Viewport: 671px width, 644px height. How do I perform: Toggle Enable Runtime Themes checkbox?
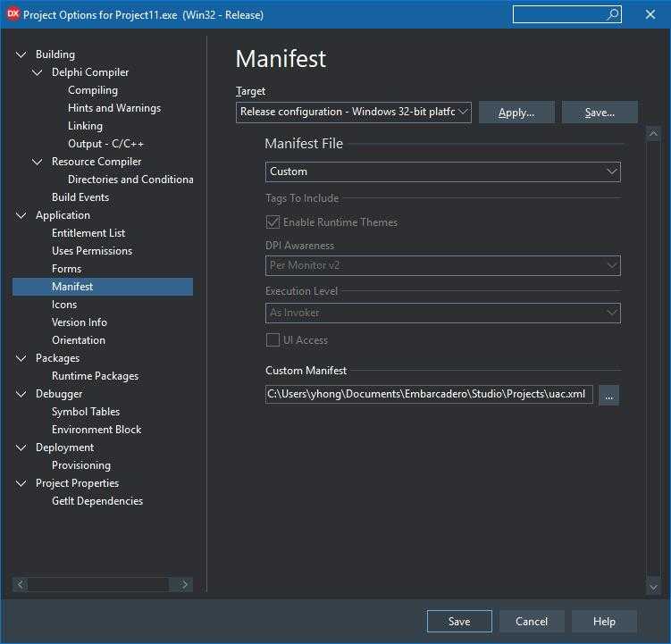pos(273,222)
